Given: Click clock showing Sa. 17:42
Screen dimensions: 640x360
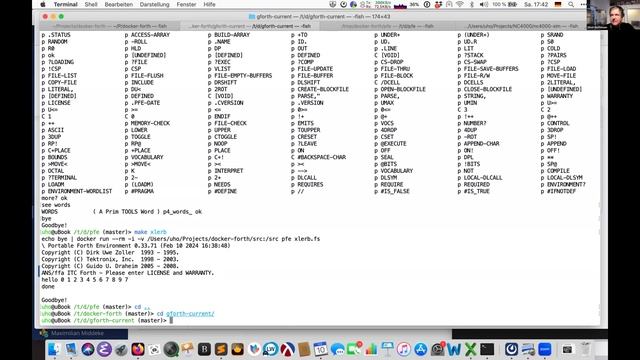Looking at the screenshot, I should (x=536, y=4).
